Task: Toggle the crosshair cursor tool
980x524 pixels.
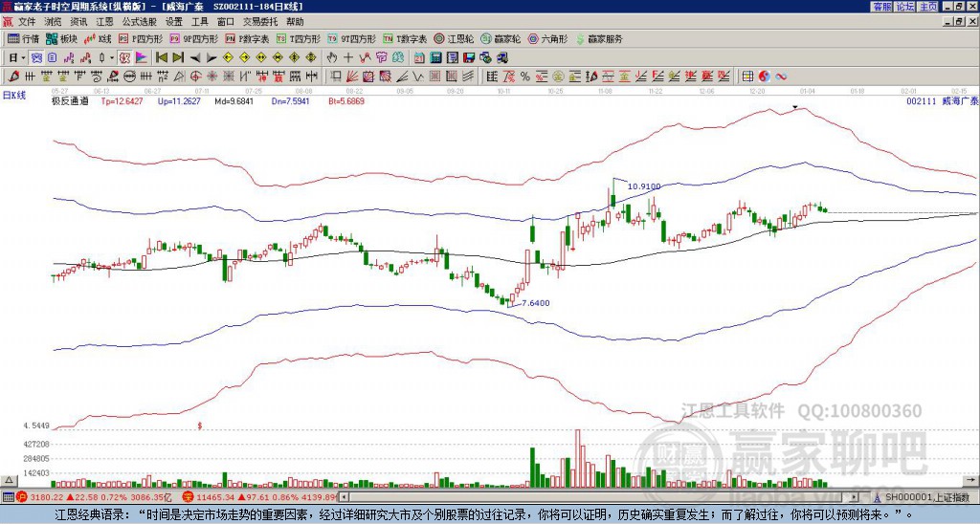Action: pos(348,57)
